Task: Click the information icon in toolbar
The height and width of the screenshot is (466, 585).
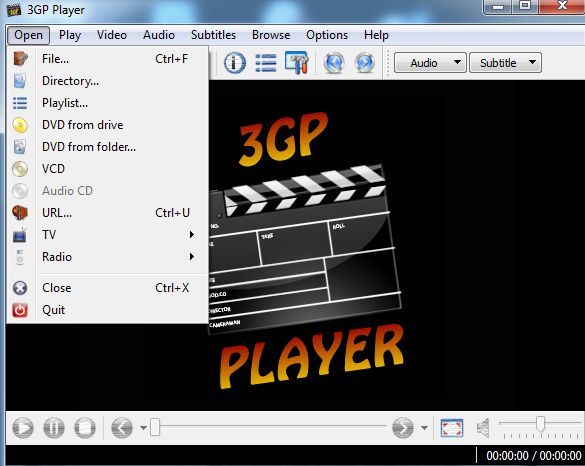Action: [235, 63]
